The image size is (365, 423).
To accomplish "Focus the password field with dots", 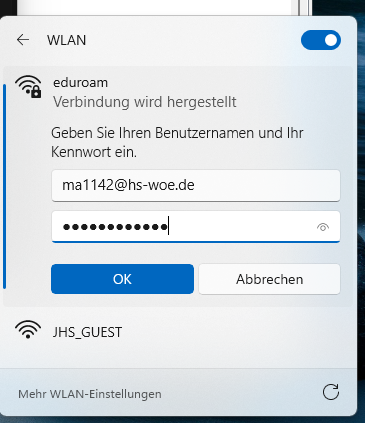I will click(x=196, y=227).
